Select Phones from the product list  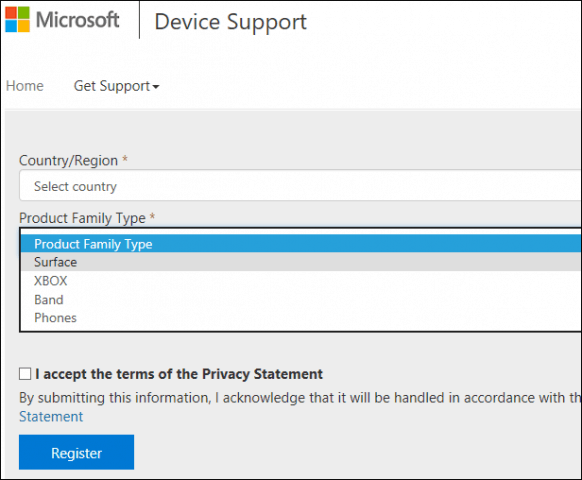(x=301, y=318)
